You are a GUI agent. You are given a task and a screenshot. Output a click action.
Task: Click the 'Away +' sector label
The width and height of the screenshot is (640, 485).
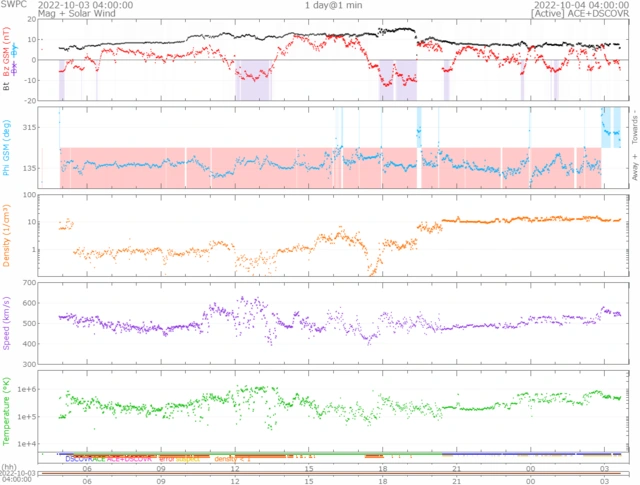point(632,165)
